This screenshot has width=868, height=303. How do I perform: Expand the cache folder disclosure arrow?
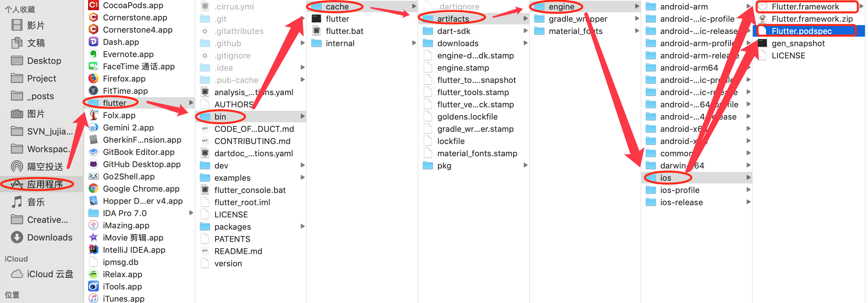tap(414, 6)
